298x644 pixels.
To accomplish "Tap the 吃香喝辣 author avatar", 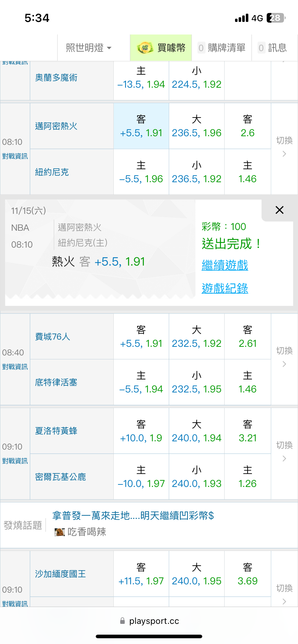I will point(59,532).
